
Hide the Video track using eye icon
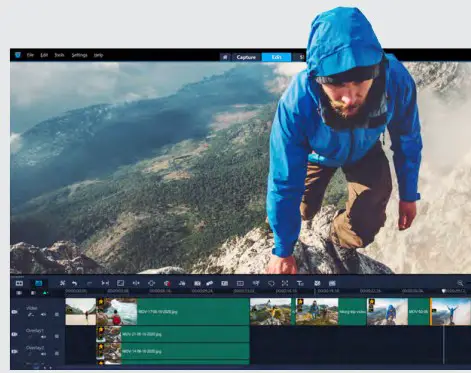click(15, 312)
